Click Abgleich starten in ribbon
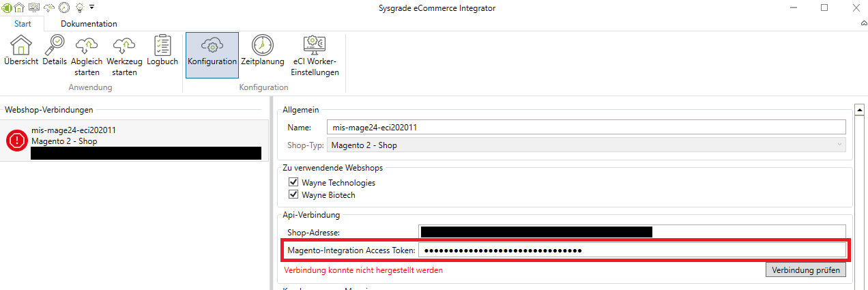The image size is (868, 290). click(x=87, y=56)
